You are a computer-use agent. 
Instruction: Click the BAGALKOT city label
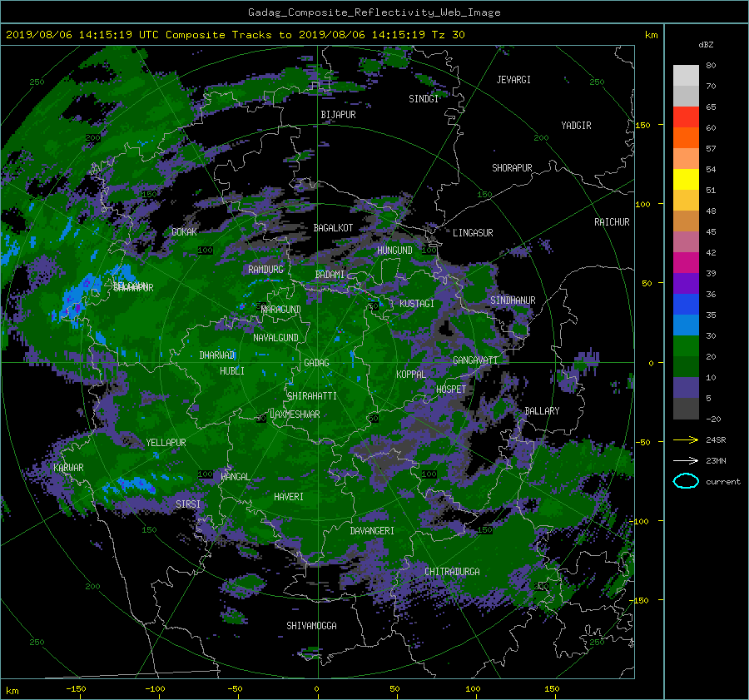point(333,228)
